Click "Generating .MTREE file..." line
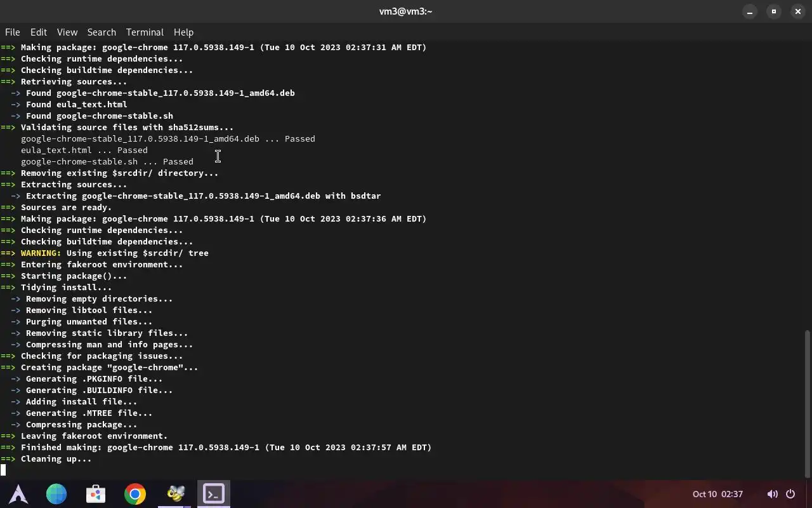Image resolution: width=812 pixels, height=508 pixels. pyautogui.click(x=89, y=413)
